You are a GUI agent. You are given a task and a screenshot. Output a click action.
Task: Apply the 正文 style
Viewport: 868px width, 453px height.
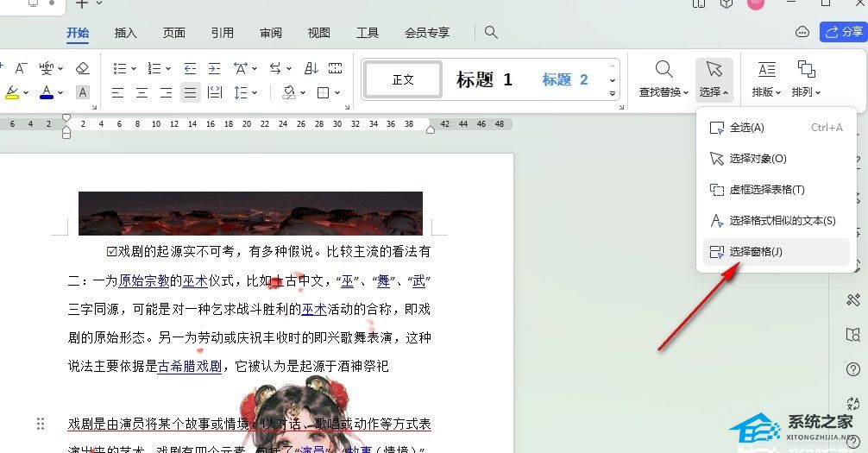point(403,79)
